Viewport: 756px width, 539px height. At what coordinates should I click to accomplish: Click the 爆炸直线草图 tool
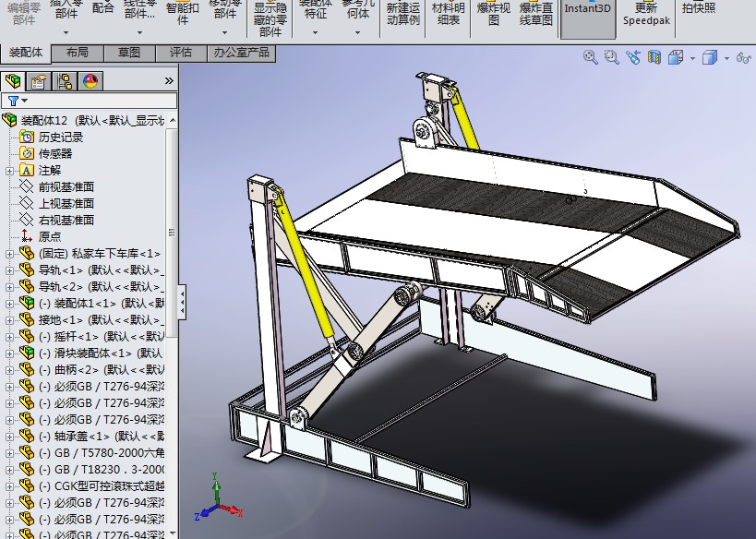point(535,14)
